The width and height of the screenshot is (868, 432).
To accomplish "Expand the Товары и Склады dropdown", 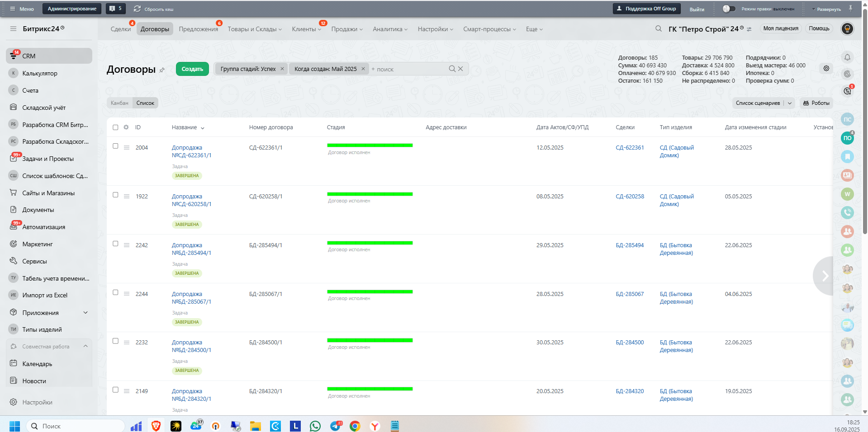I will [x=255, y=29].
